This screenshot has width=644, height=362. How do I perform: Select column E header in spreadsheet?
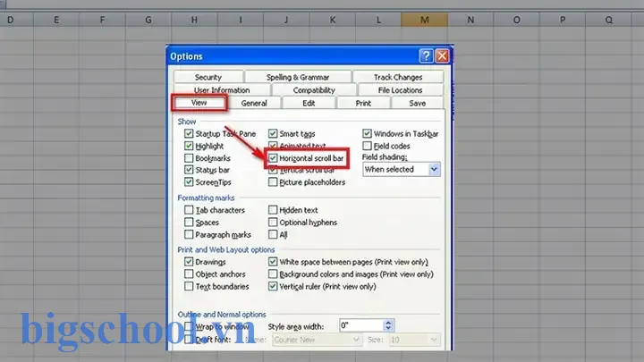56,20
